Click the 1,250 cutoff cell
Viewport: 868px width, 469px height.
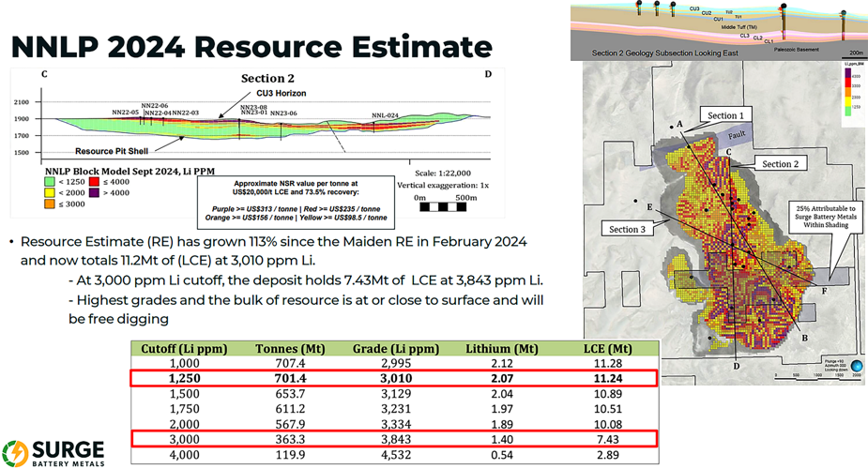click(185, 378)
